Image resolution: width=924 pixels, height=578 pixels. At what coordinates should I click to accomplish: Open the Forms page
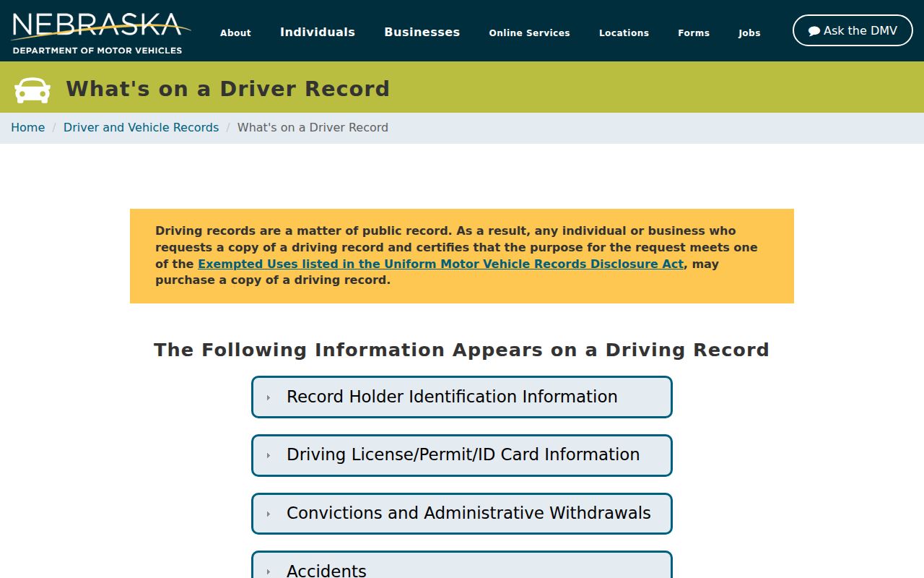[694, 33]
